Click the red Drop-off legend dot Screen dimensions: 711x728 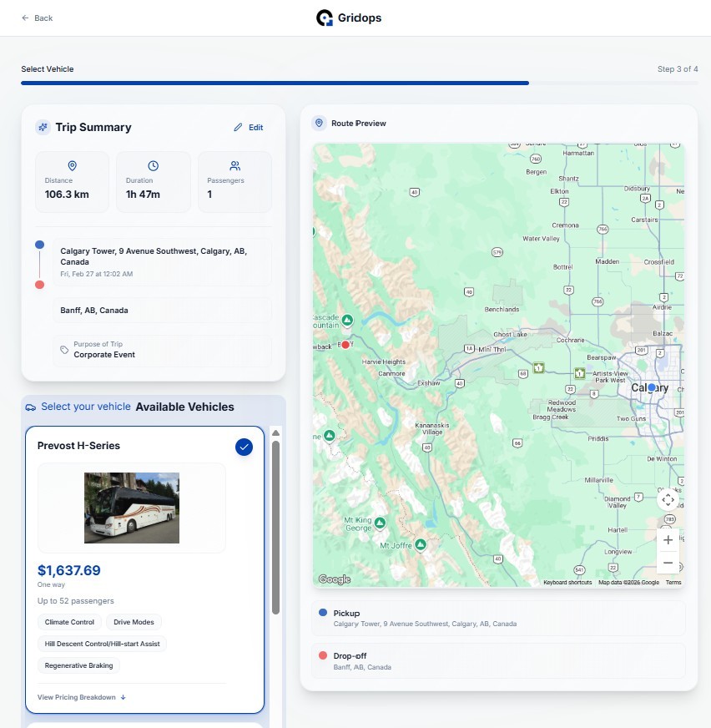[x=323, y=655]
